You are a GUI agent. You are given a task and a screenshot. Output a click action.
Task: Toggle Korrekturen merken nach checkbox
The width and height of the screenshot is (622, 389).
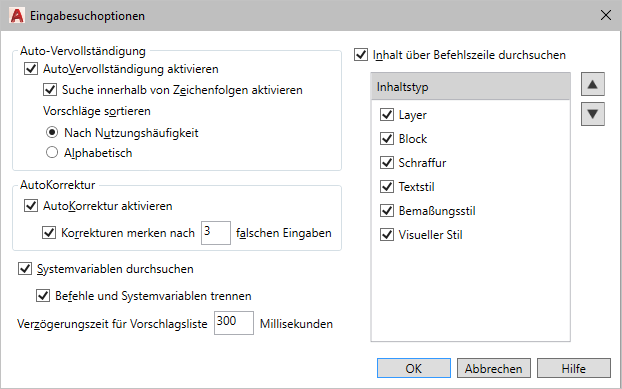click(x=49, y=232)
